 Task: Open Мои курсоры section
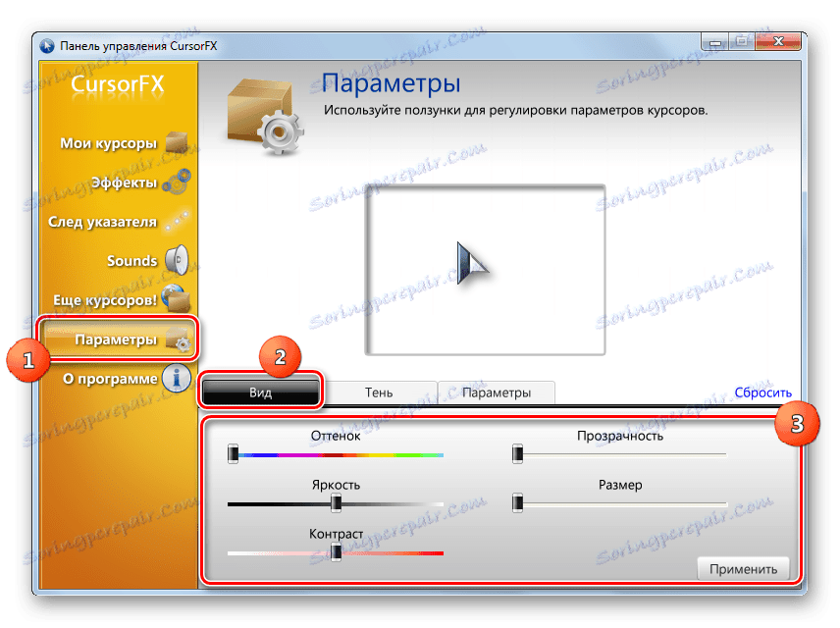(x=108, y=143)
